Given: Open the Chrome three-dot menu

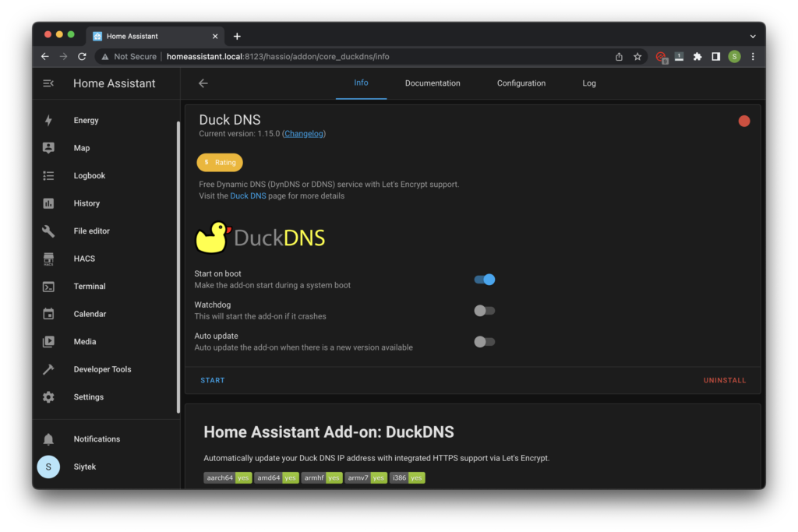Looking at the screenshot, I should click(753, 56).
